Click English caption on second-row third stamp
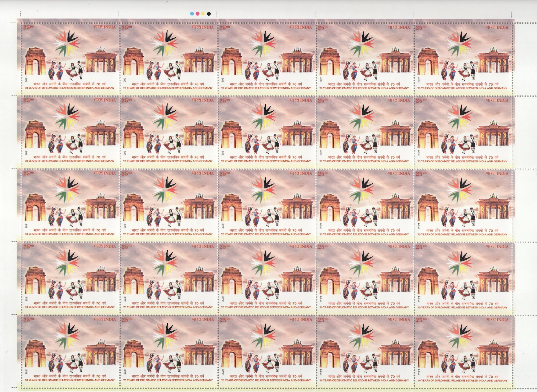The height and width of the screenshot is (392, 537). click(266, 161)
